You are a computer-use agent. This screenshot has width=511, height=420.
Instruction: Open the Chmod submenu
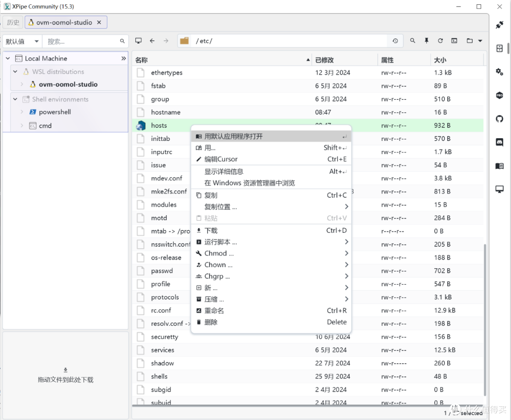pyautogui.click(x=271, y=253)
